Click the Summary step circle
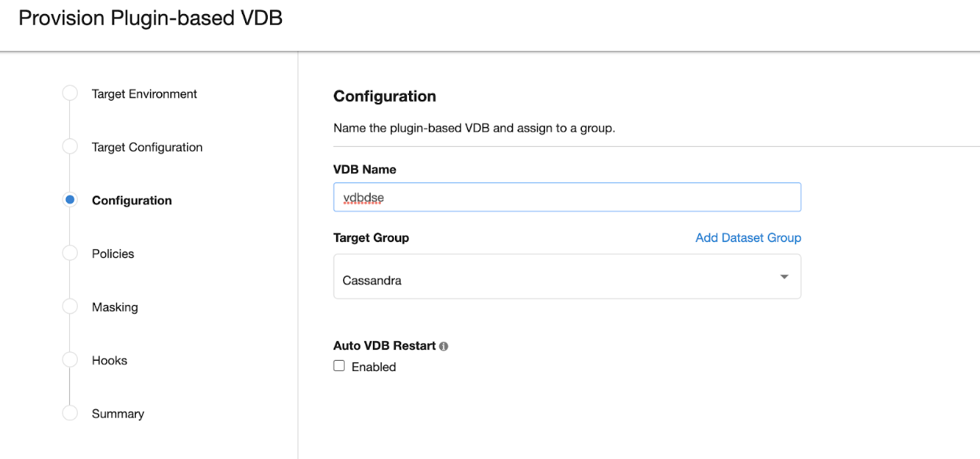This screenshot has width=980, height=459. tap(70, 413)
